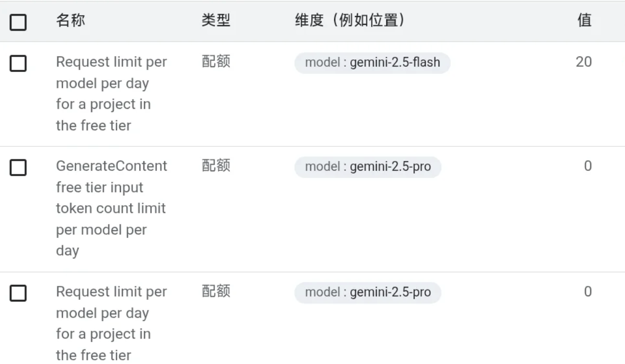Screen dimensions: 625x364
Task: Click the 值 column header
Action: coord(584,21)
